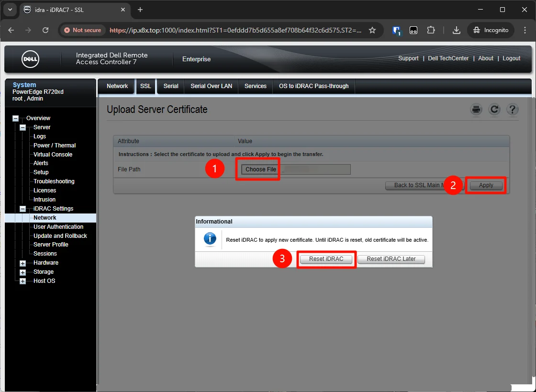The height and width of the screenshot is (392, 536).
Task: Open the Chrome three-dot menu
Action: pyautogui.click(x=525, y=30)
